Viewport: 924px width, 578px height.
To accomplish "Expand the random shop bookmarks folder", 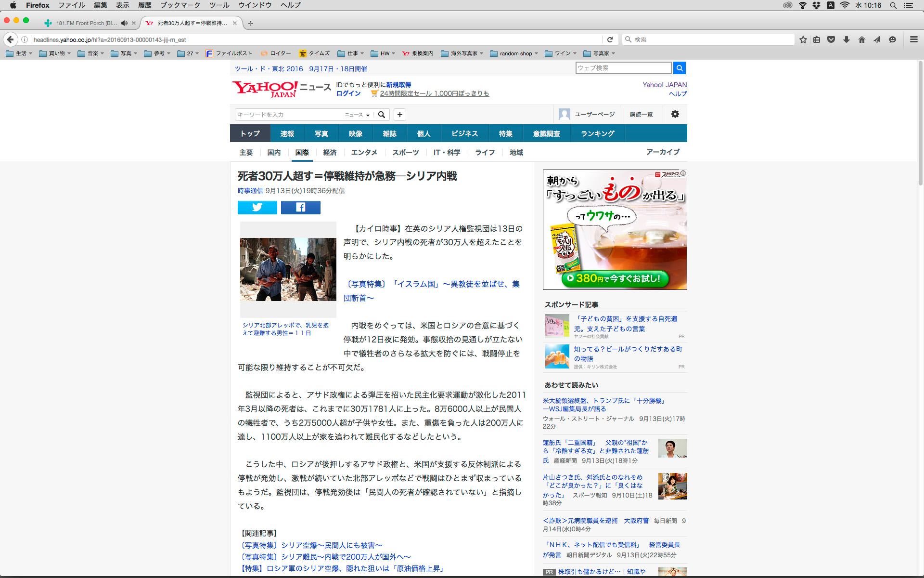I will click(514, 53).
